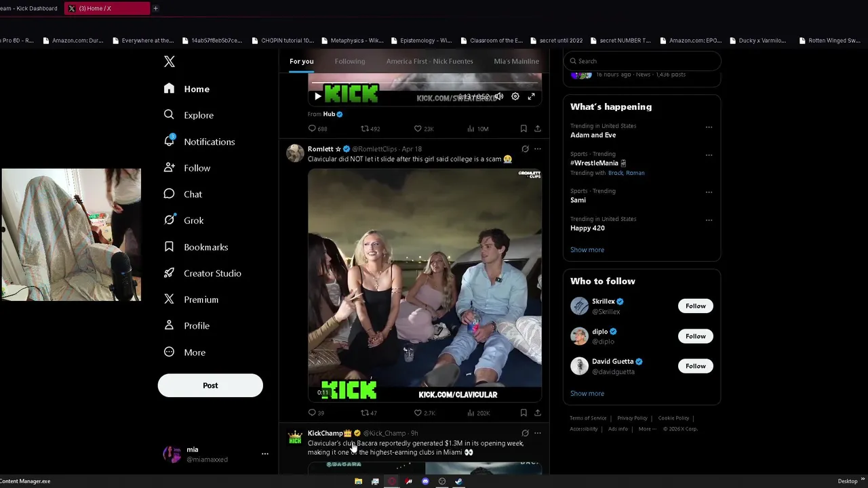Reply to Romlett post with 39 comments
868x488 pixels.
pyautogui.click(x=316, y=413)
